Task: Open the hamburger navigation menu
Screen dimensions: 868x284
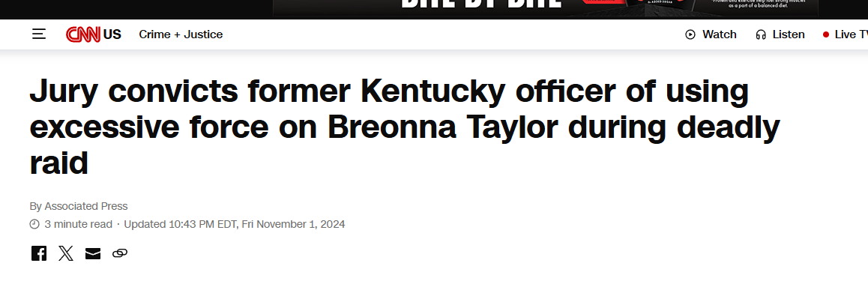Action: pyautogui.click(x=39, y=34)
